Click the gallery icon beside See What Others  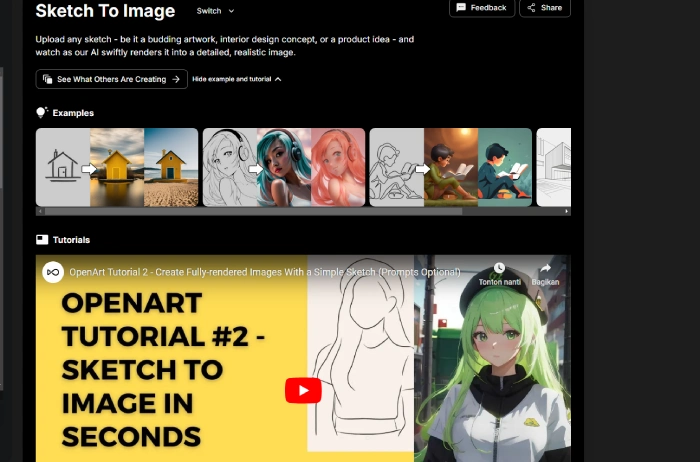point(47,79)
